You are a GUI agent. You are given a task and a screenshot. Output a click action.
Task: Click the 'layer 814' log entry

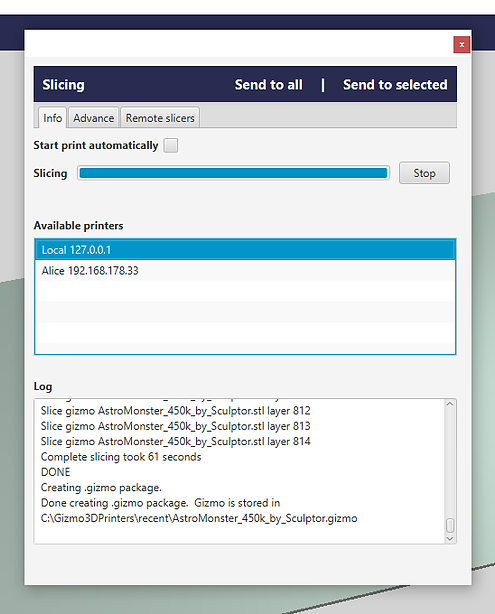[175, 442]
